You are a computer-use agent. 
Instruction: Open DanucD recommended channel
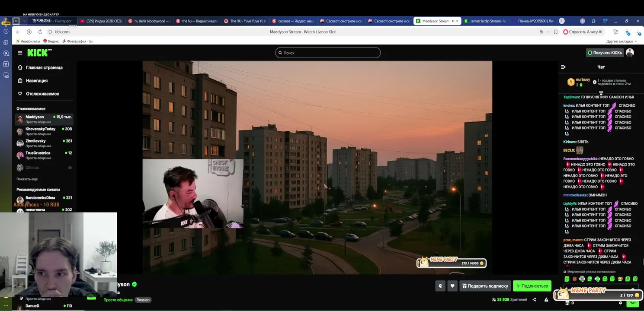tap(44, 306)
